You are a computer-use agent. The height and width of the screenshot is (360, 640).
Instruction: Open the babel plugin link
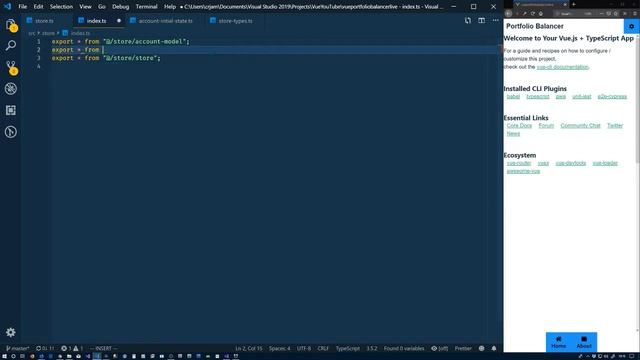513,97
